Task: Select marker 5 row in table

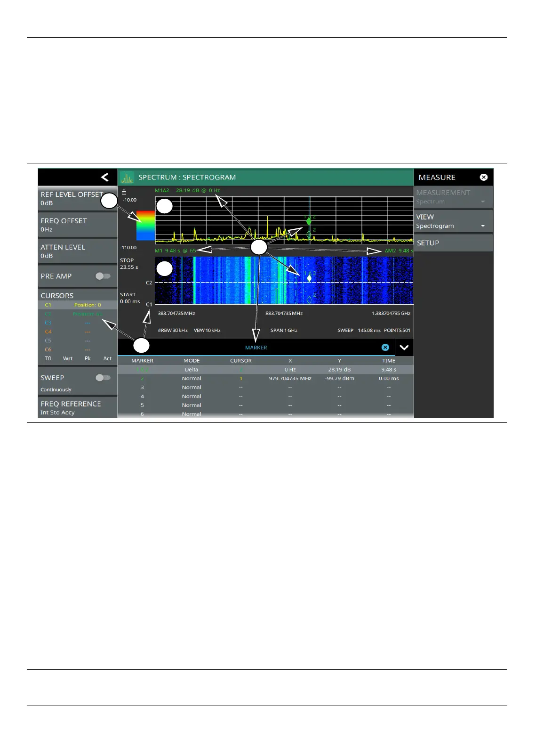Action: pos(265,405)
